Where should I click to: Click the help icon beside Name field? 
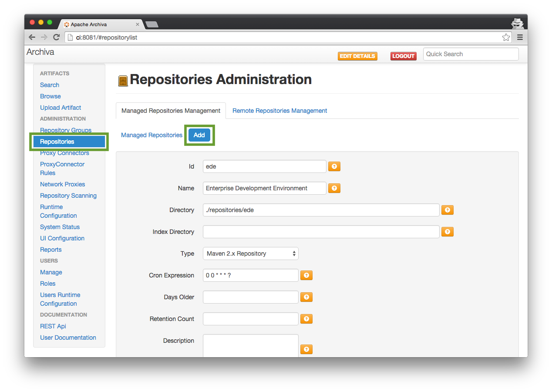point(334,188)
